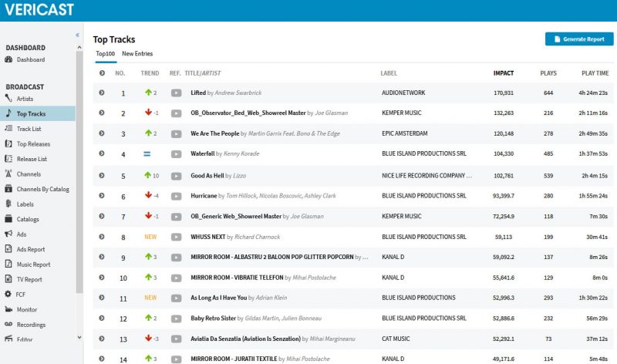Viewport: 617px width, 364px height.
Task: Switch to the Top100 tab
Action: [106, 53]
